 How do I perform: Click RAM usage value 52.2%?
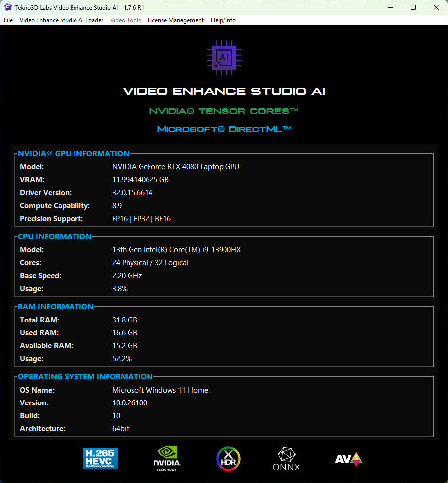coord(122,359)
